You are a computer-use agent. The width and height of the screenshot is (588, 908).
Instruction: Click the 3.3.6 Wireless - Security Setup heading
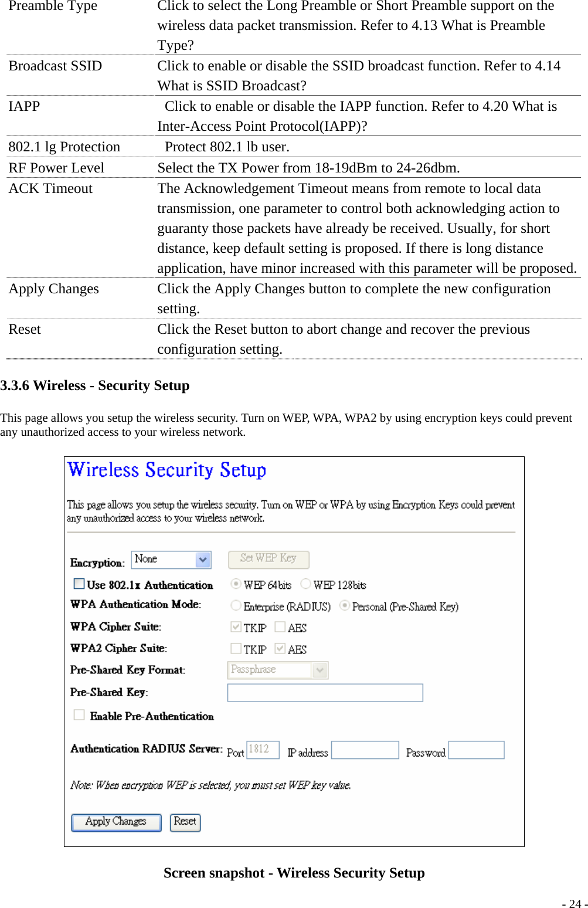(x=95, y=385)
